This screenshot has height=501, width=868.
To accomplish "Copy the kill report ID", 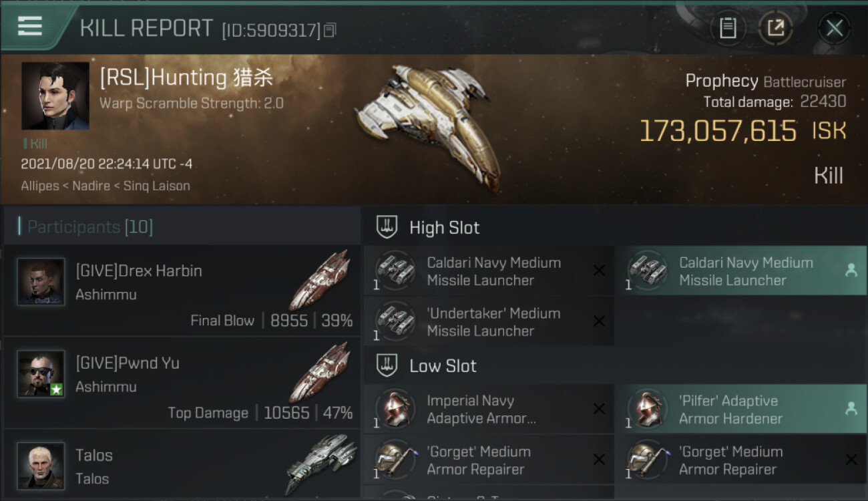I will (x=331, y=30).
